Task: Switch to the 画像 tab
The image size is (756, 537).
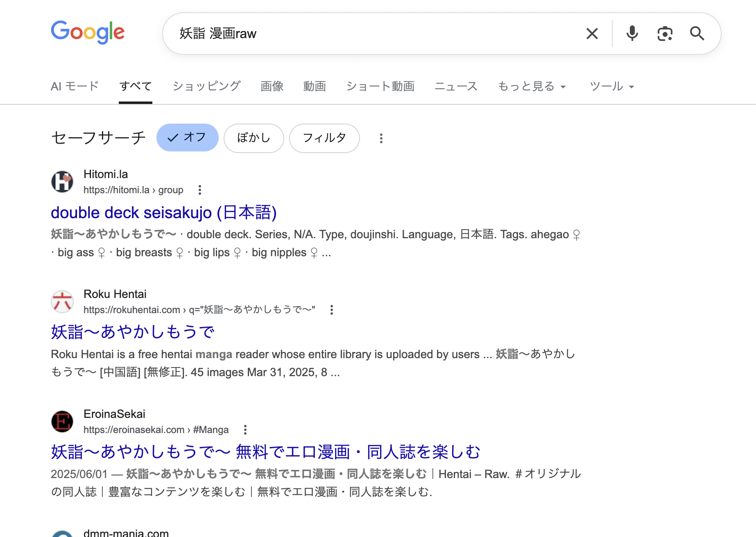Action: point(272,86)
